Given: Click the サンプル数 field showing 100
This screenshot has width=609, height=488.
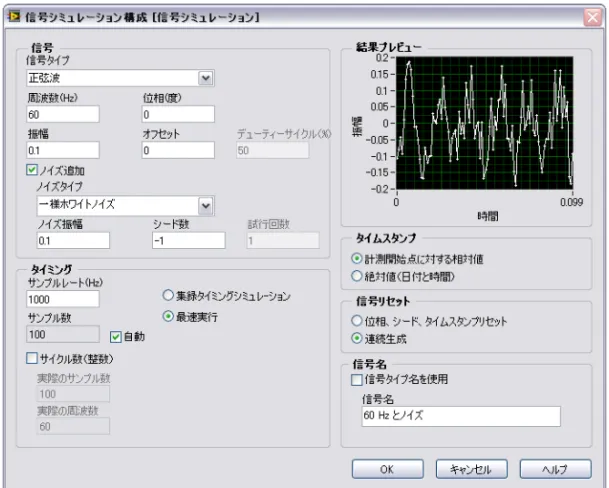Looking at the screenshot, I should (63, 334).
